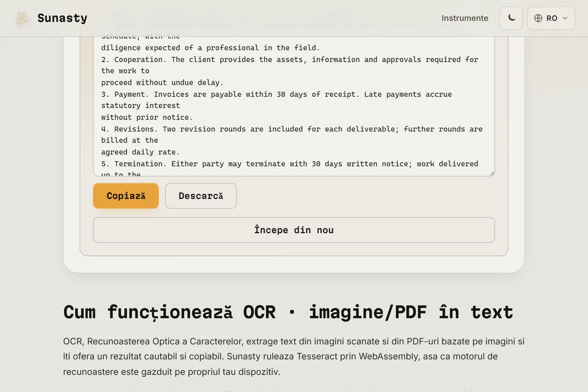Open the Instrumente menu
588x392 pixels.
tap(465, 18)
